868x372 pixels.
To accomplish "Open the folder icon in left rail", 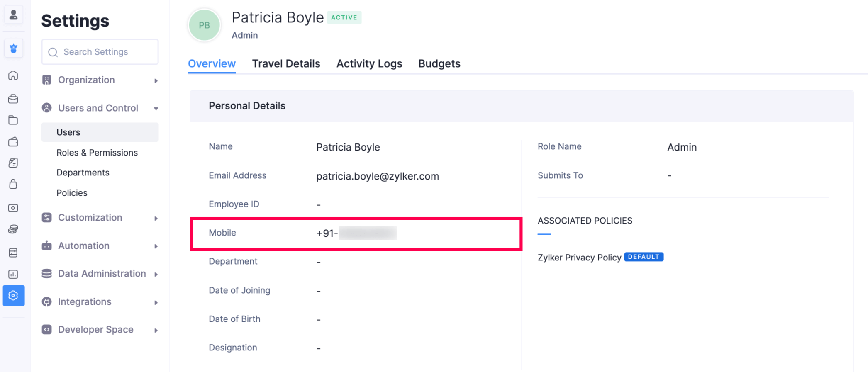I will [x=13, y=120].
